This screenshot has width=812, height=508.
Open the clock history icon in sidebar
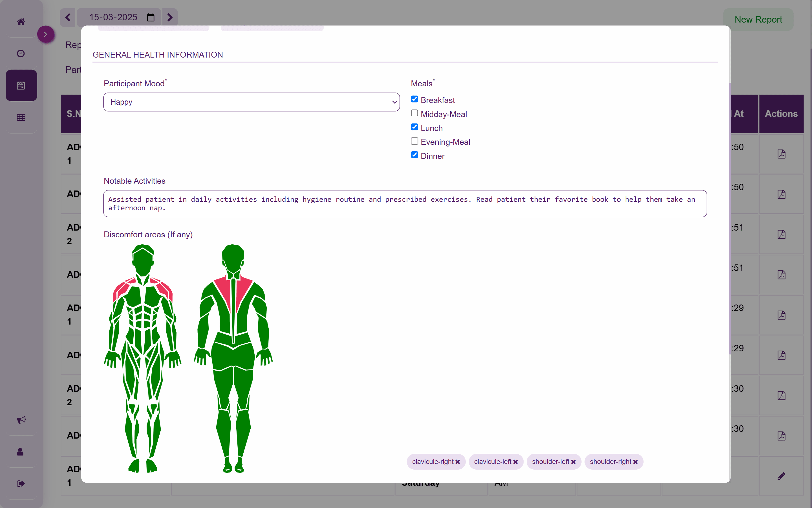(x=21, y=53)
